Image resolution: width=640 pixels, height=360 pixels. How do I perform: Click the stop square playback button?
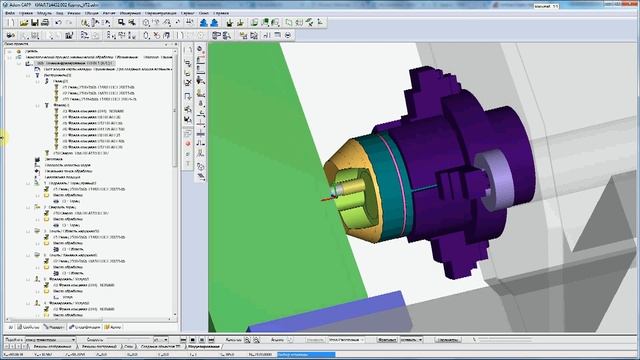[x=193, y=340]
